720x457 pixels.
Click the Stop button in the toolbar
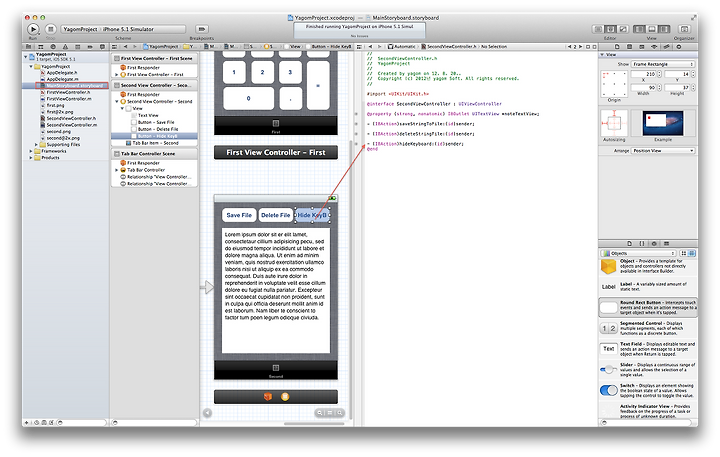(x=51, y=29)
